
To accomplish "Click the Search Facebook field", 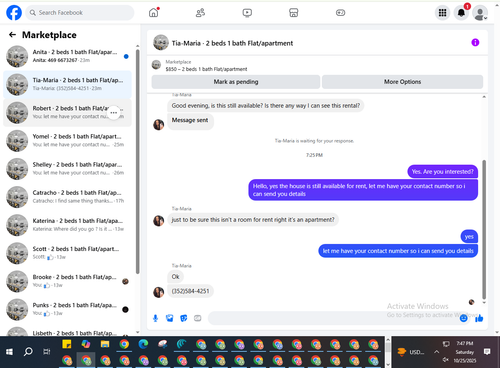I will pos(80,13).
